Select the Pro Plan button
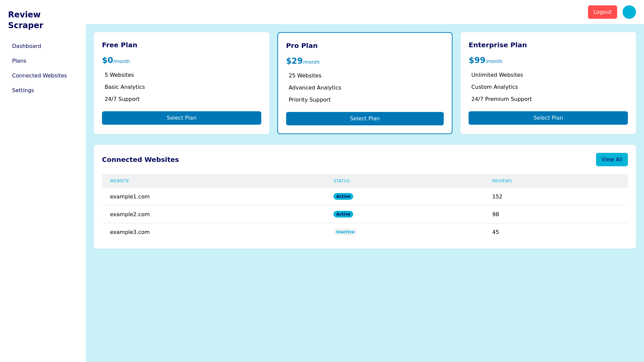The height and width of the screenshot is (362, 644). [x=365, y=119]
